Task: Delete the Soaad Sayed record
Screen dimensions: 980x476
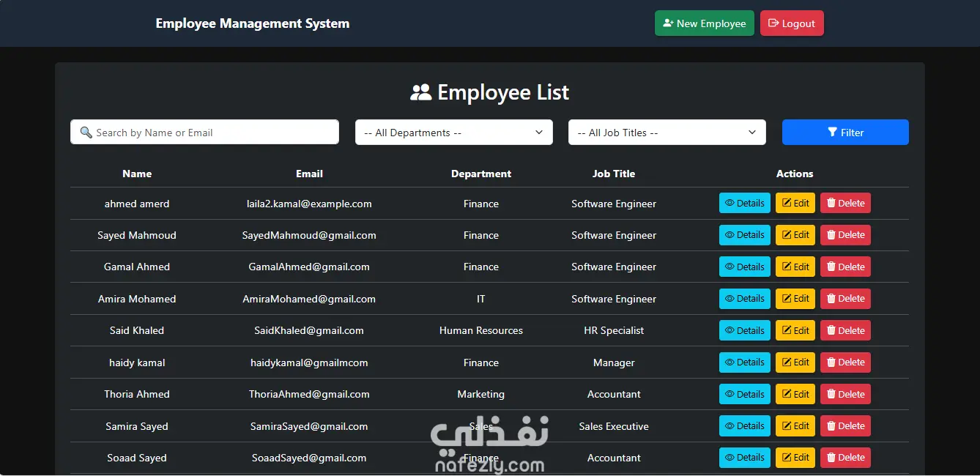Action: click(x=845, y=458)
